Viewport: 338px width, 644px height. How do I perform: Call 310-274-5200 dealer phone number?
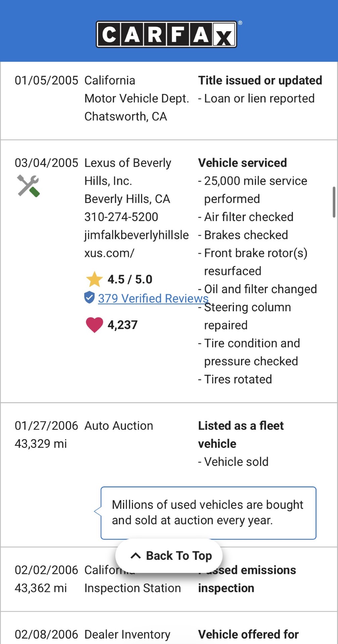click(x=121, y=217)
